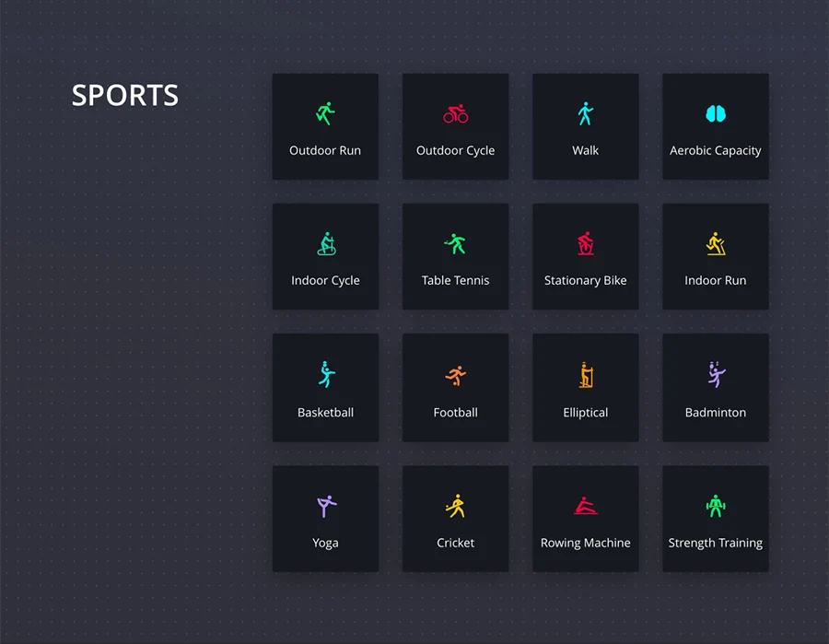Select the Yoga label text
The image size is (829, 644).
tap(325, 544)
